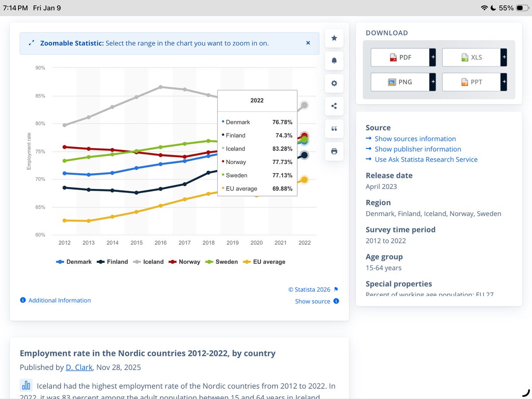Click the share statistic icon

(334, 106)
